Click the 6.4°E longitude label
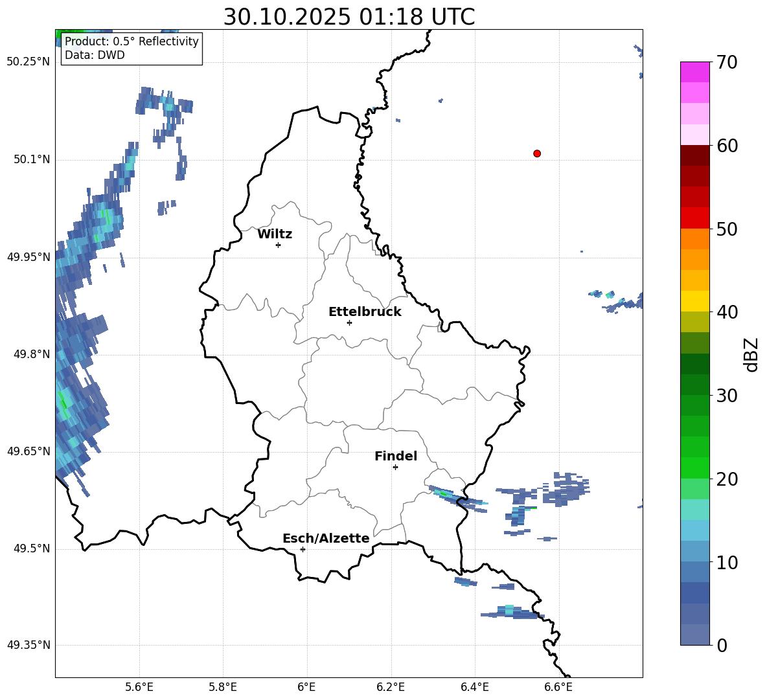767x700 pixels. (x=474, y=687)
